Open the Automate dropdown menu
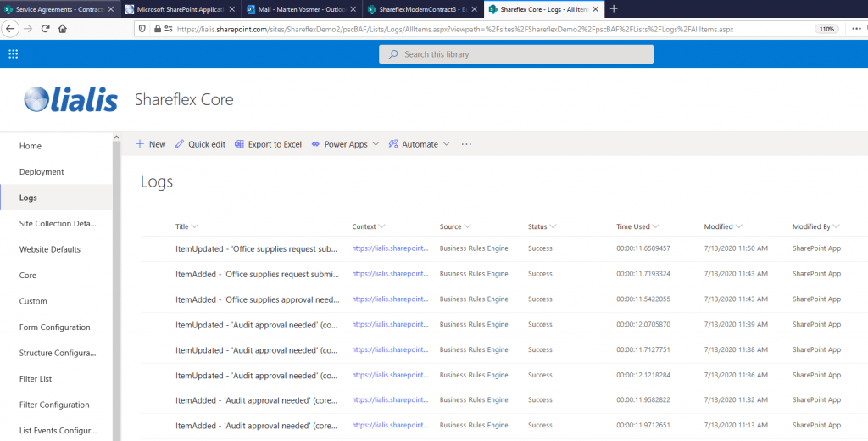Image resolution: width=868 pixels, height=441 pixels. [x=419, y=144]
